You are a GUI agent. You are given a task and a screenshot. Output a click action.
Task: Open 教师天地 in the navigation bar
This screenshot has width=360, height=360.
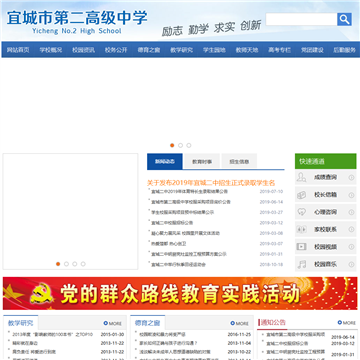coord(247,50)
